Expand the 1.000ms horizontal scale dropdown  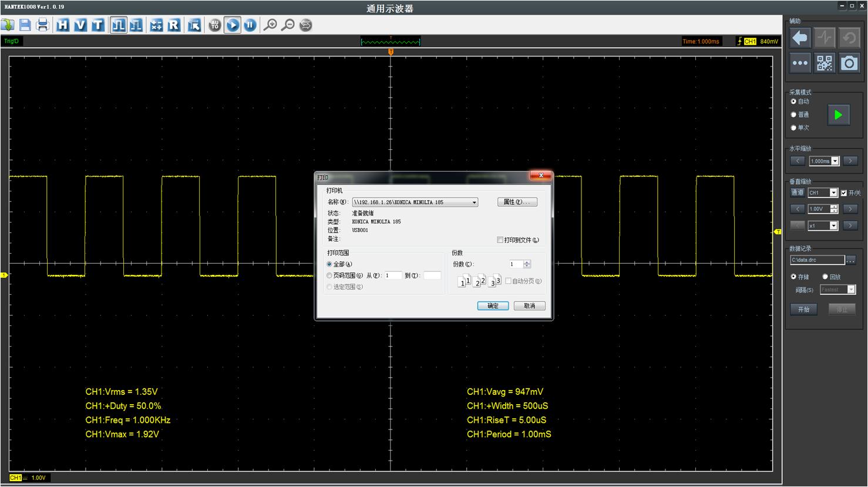(x=835, y=161)
